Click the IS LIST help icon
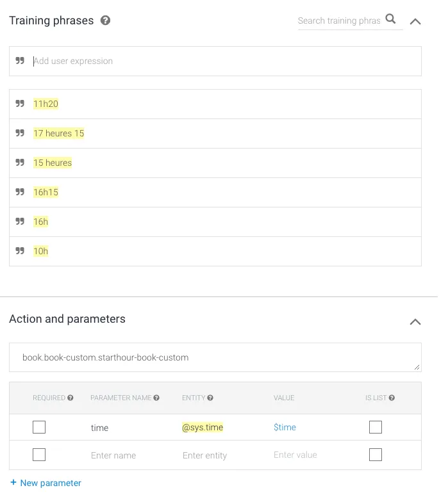 point(392,398)
